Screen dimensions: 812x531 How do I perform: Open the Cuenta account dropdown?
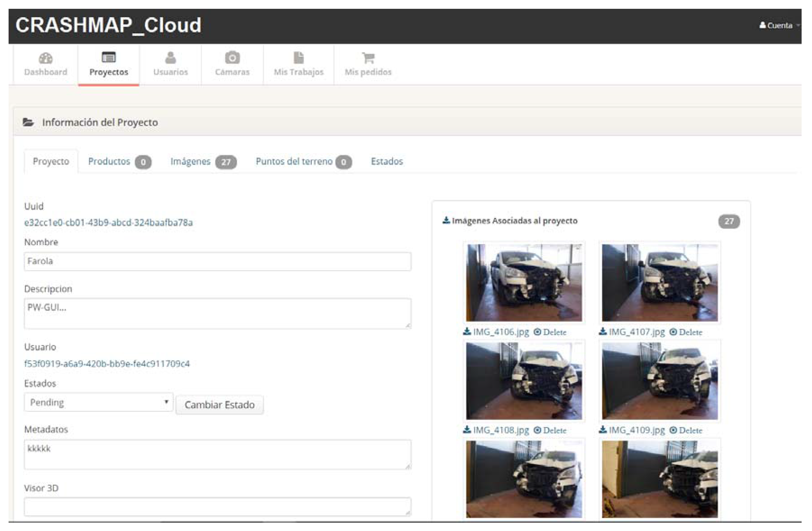tap(779, 26)
